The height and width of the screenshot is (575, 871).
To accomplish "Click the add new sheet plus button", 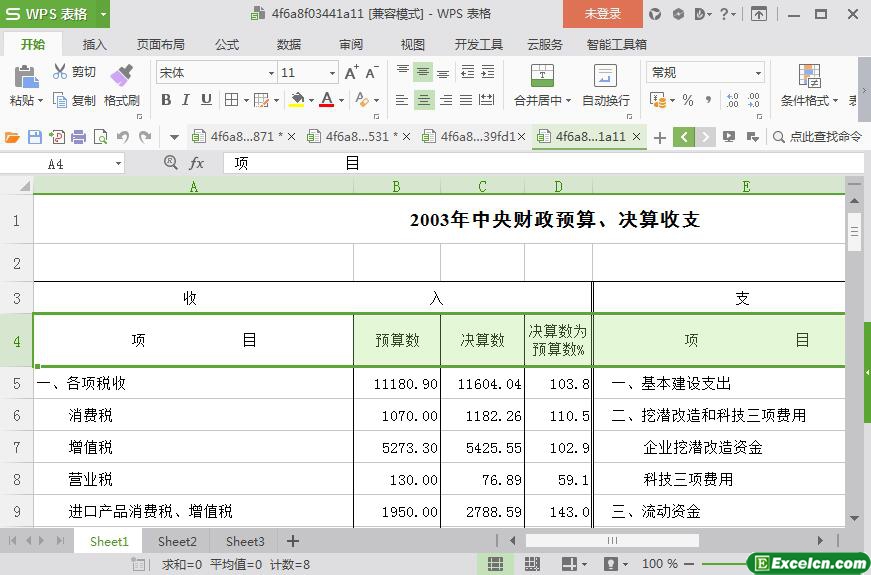I will [293, 541].
